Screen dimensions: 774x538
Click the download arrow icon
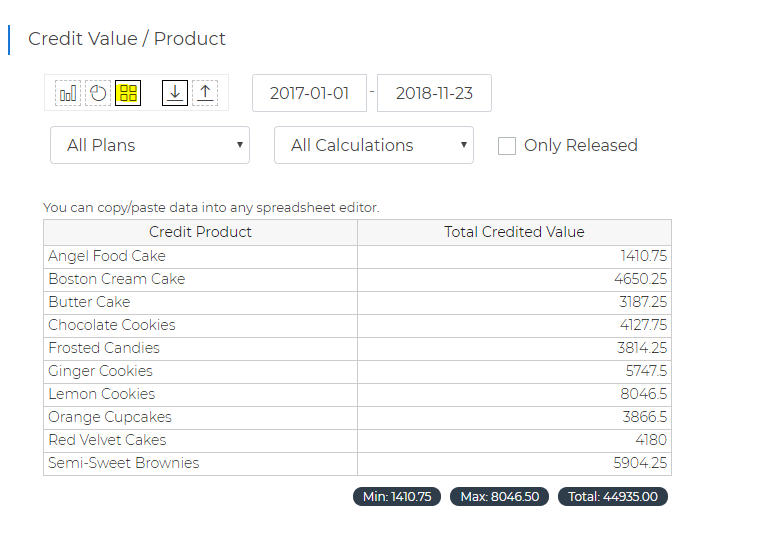pos(175,93)
